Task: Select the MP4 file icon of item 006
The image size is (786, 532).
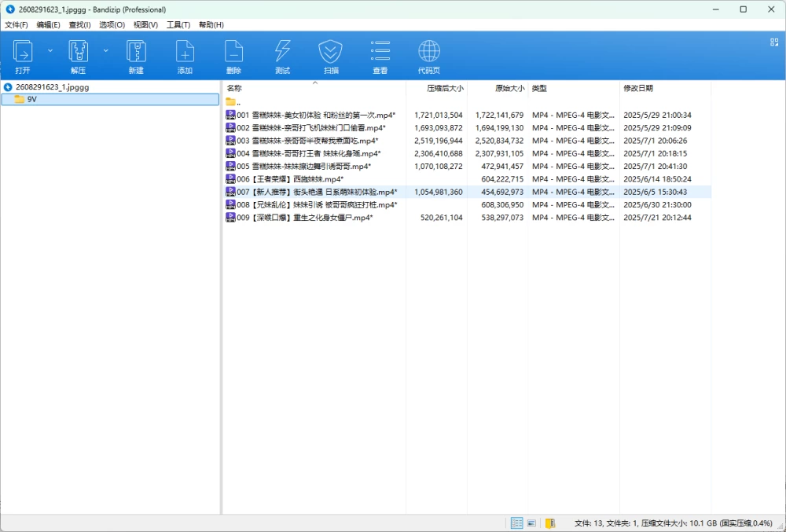Action: pyautogui.click(x=230, y=179)
